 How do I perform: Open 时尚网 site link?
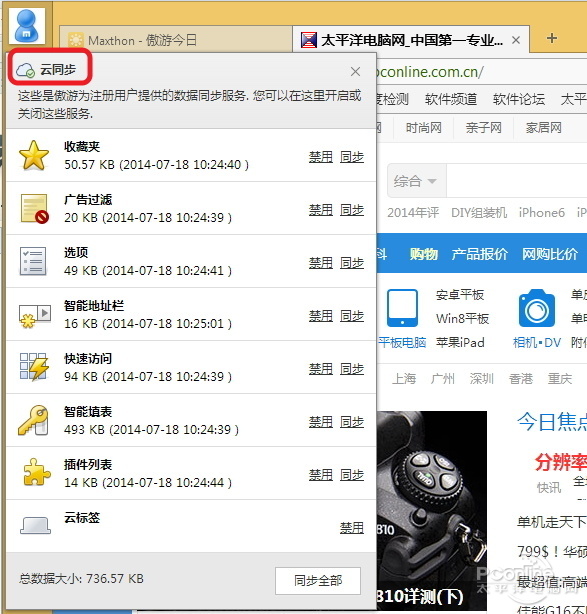[423, 128]
